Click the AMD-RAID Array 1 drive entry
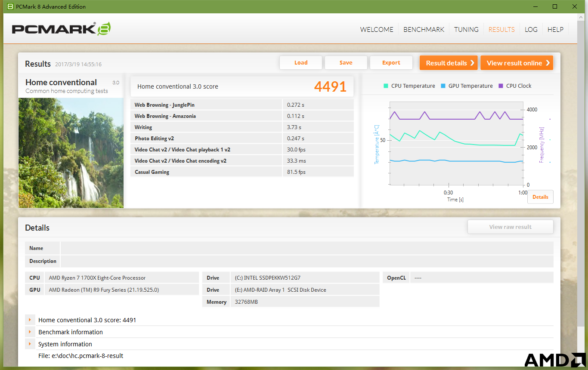588x370 pixels. click(280, 290)
